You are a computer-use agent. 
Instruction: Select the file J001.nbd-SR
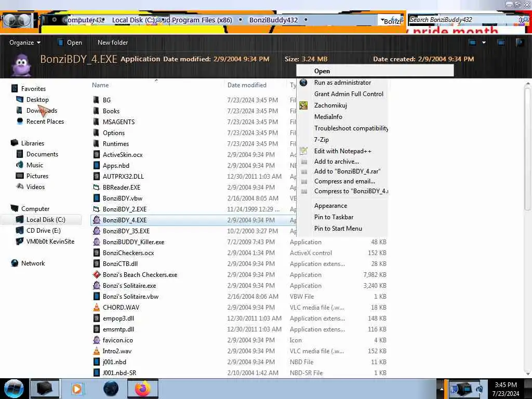[119, 373]
